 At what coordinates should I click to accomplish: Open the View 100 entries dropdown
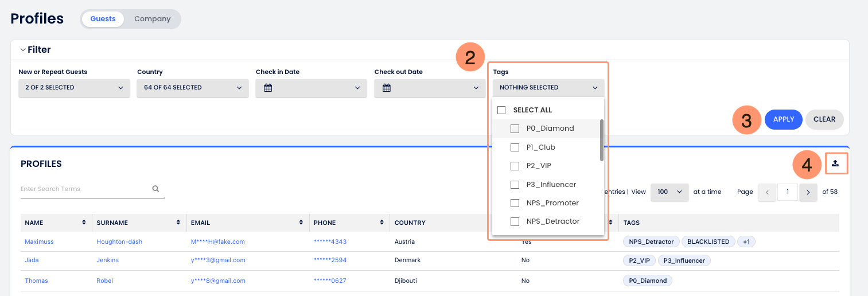click(x=670, y=192)
